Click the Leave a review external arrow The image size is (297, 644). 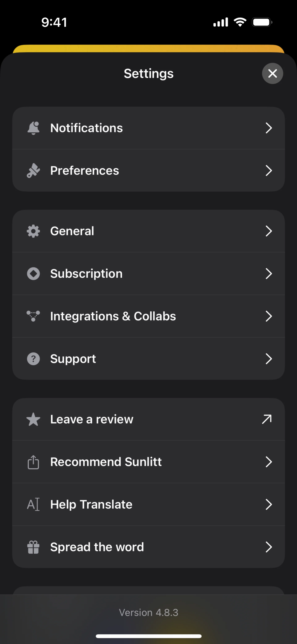267,419
